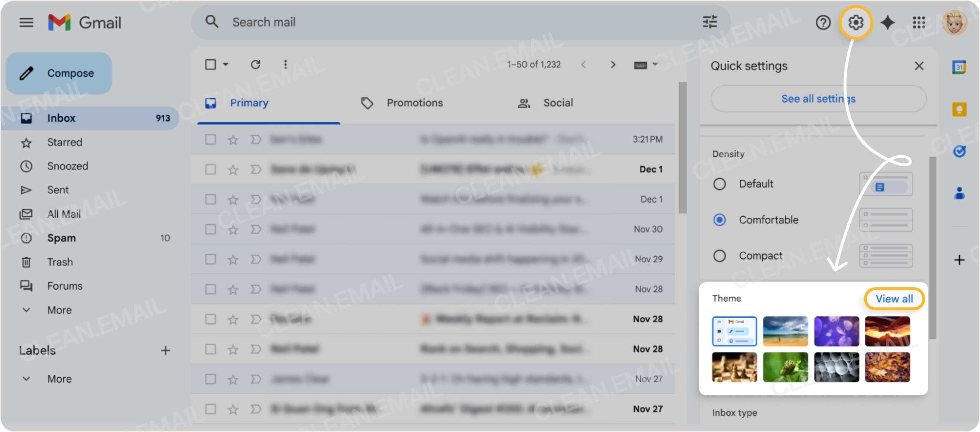
Task: Tick the checkbox of the Nov 30 email
Action: [x=210, y=229]
